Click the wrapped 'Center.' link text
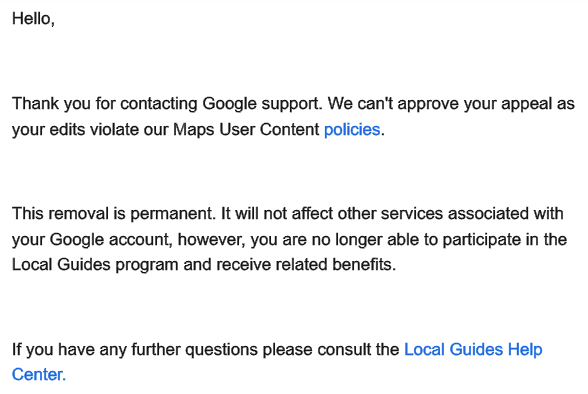Viewport: 588px width, 394px height. (39, 375)
